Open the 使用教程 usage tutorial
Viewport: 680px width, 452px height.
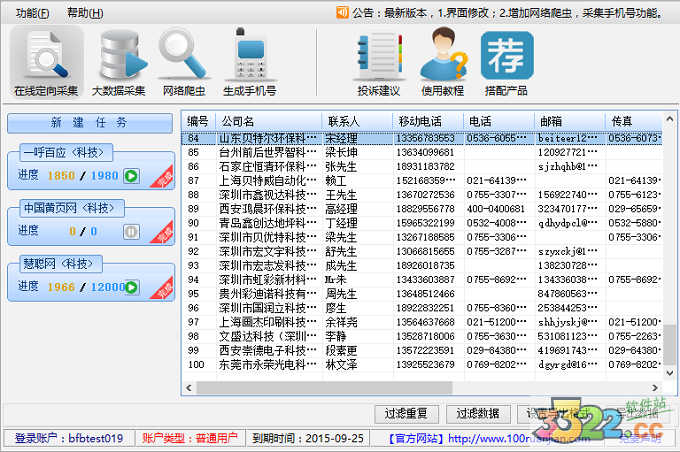[x=442, y=61]
